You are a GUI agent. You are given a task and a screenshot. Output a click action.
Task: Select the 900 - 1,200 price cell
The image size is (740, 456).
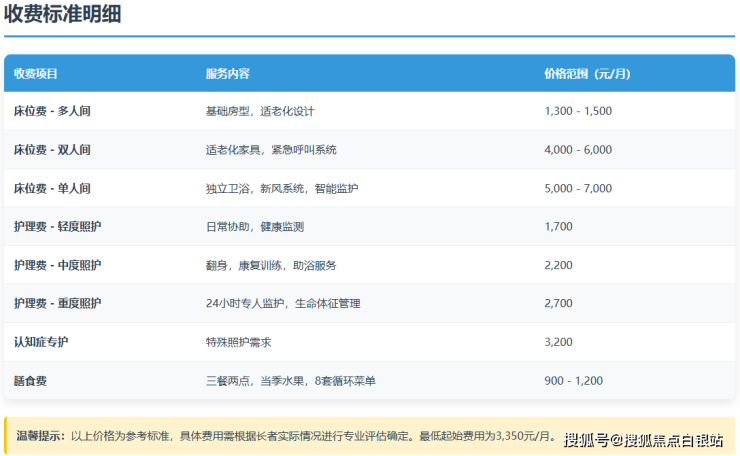[574, 381]
